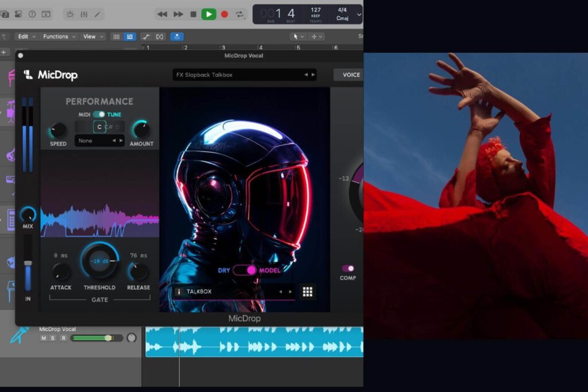The width and height of the screenshot is (588, 392).
Task: Expand the LCD display mode chevron
Action: 359,14
